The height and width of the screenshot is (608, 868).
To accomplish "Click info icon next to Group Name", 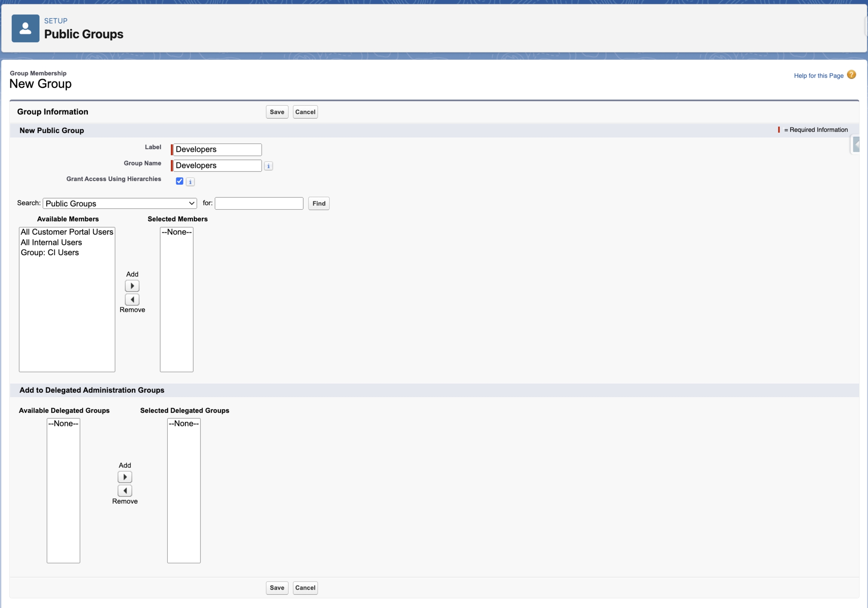I will pyautogui.click(x=268, y=166).
